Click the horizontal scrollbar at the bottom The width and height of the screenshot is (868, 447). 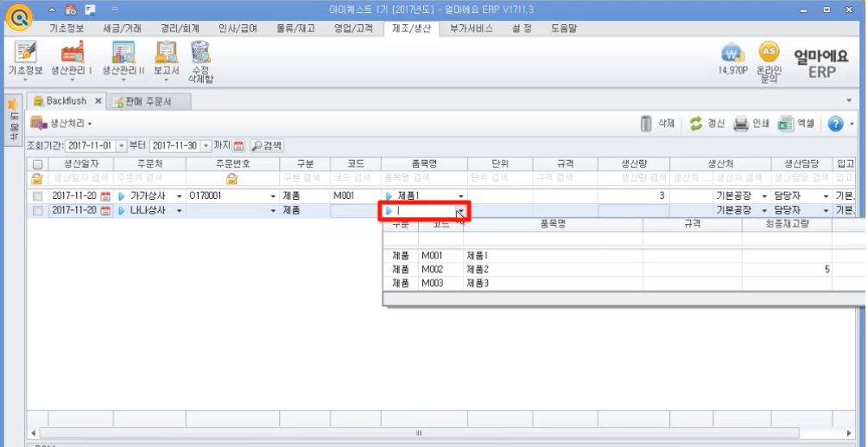[x=419, y=432]
